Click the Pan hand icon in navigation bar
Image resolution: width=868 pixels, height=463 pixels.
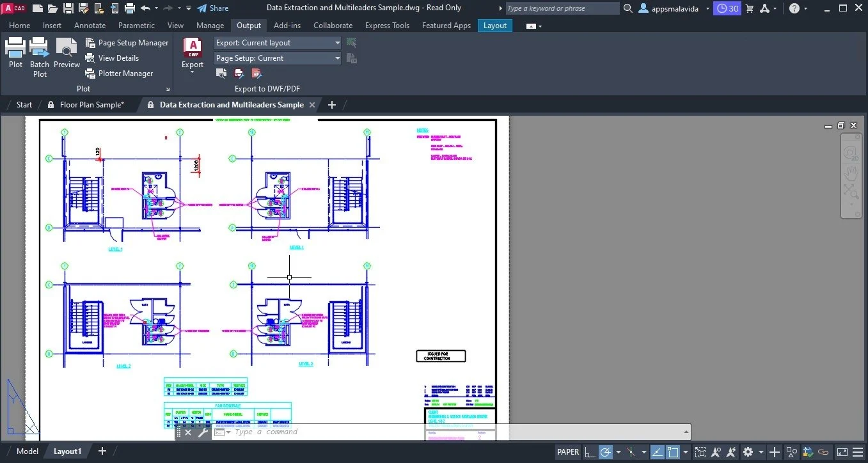pos(851,173)
